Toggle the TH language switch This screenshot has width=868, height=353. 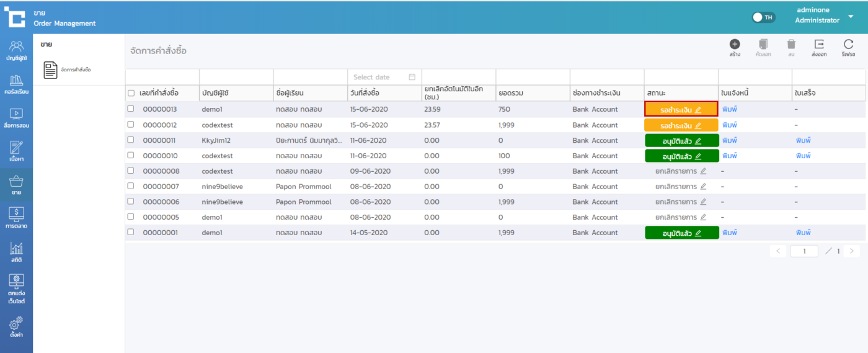click(x=763, y=17)
